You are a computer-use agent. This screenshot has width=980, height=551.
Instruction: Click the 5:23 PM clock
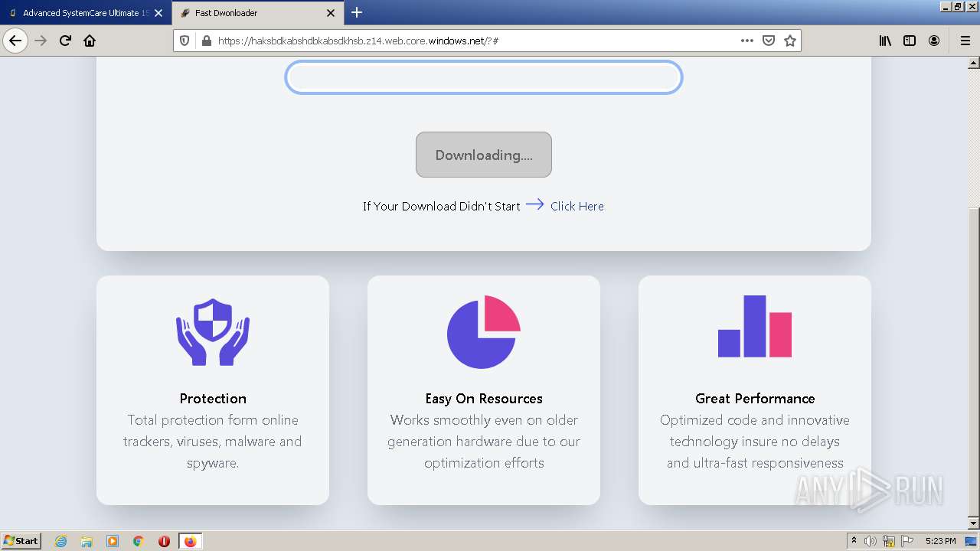point(940,541)
